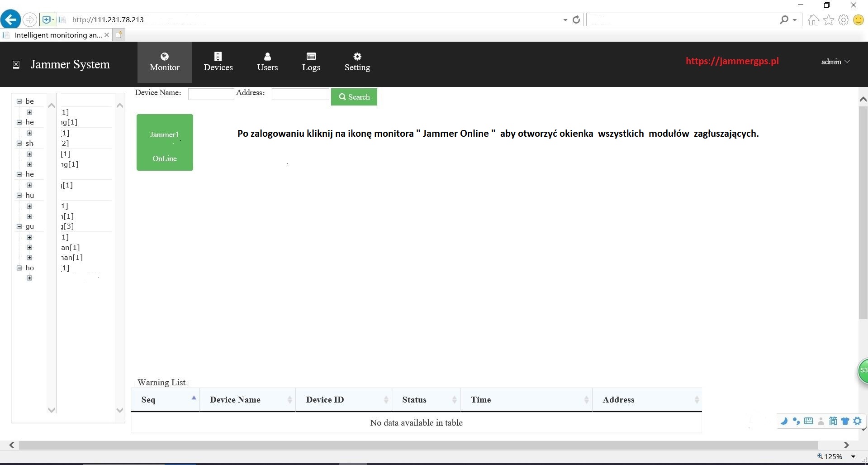Refresh the page with reload icon

576,19
